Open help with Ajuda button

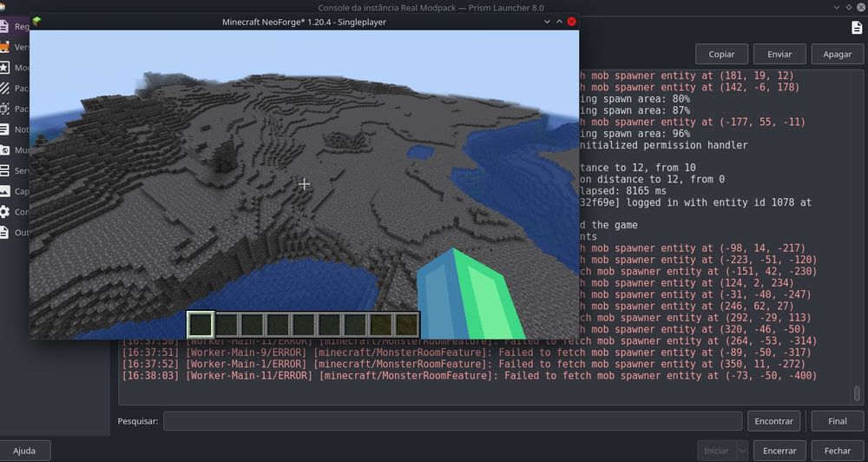[x=24, y=451]
